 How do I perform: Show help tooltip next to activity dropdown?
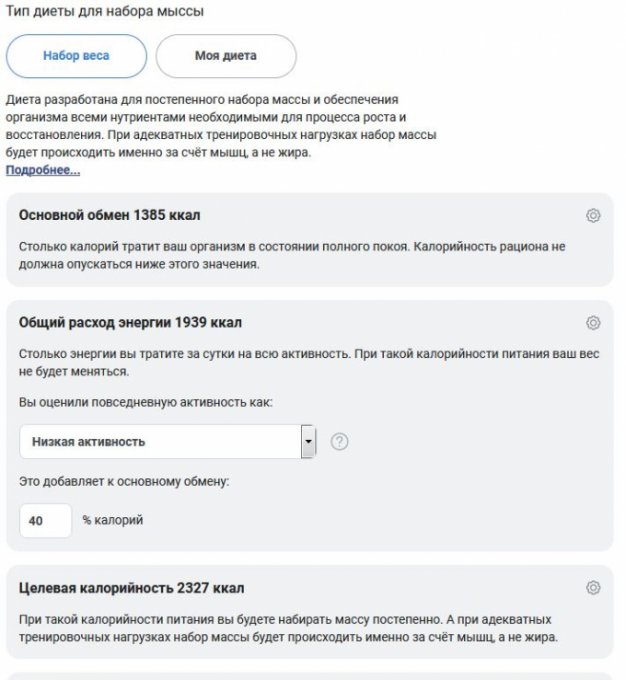click(339, 441)
